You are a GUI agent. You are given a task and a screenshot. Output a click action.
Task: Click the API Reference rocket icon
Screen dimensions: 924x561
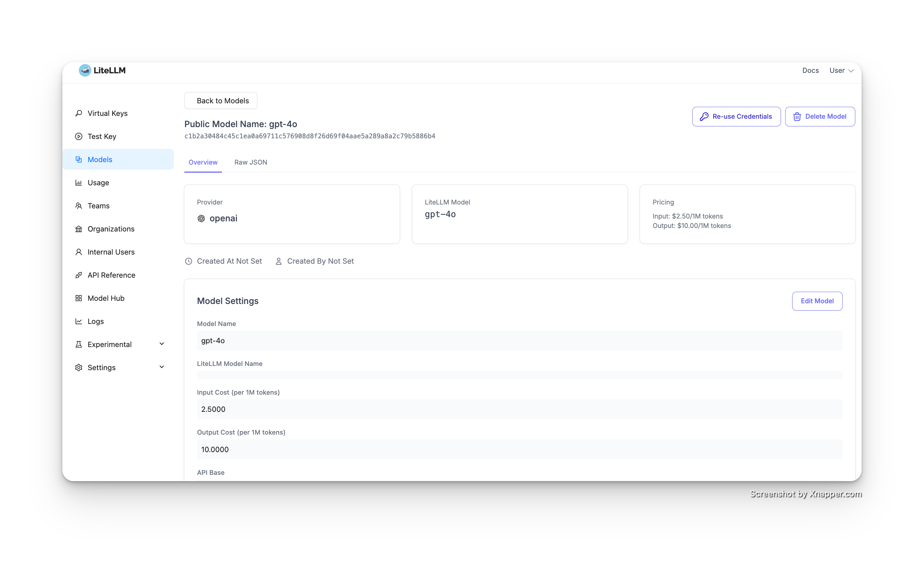(x=79, y=275)
